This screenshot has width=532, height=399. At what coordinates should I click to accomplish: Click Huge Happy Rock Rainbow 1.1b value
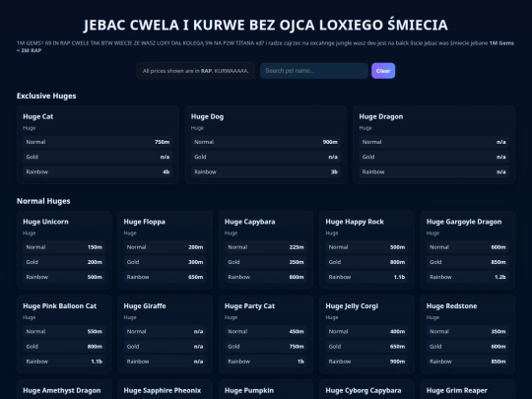pos(399,277)
